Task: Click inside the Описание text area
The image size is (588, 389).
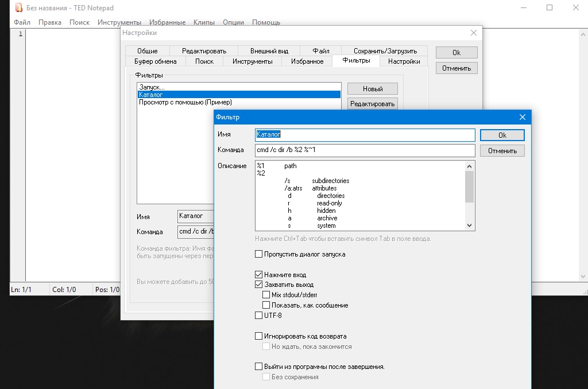Action: (360, 196)
